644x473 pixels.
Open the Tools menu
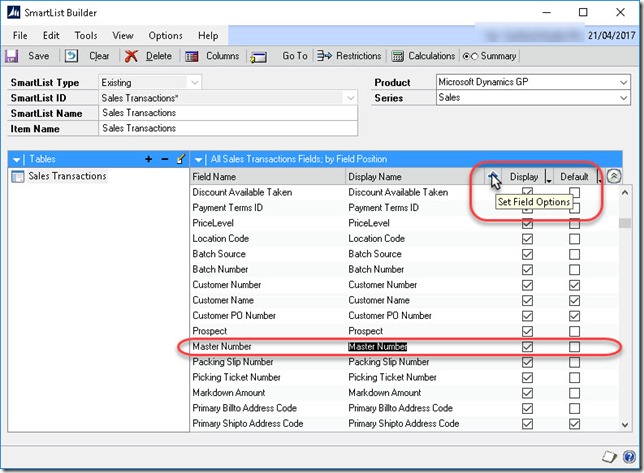click(86, 36)
